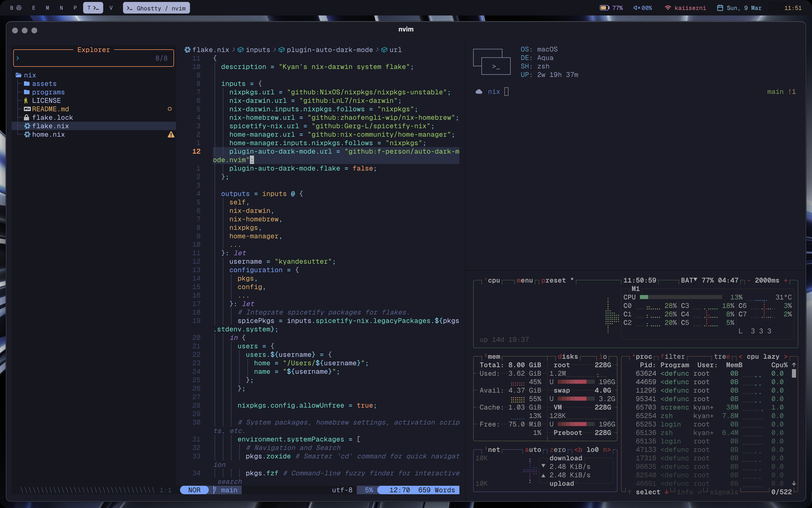
Task: Open the btop preset selector
Action: [x=554, y=280]
